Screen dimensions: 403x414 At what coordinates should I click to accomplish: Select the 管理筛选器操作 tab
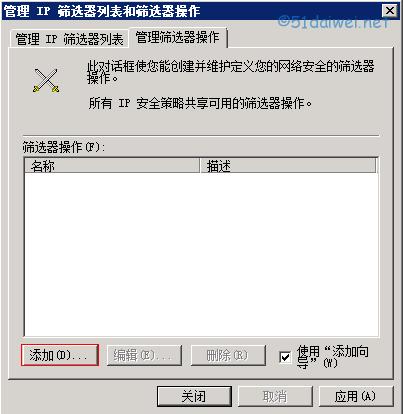coord(178,37)
